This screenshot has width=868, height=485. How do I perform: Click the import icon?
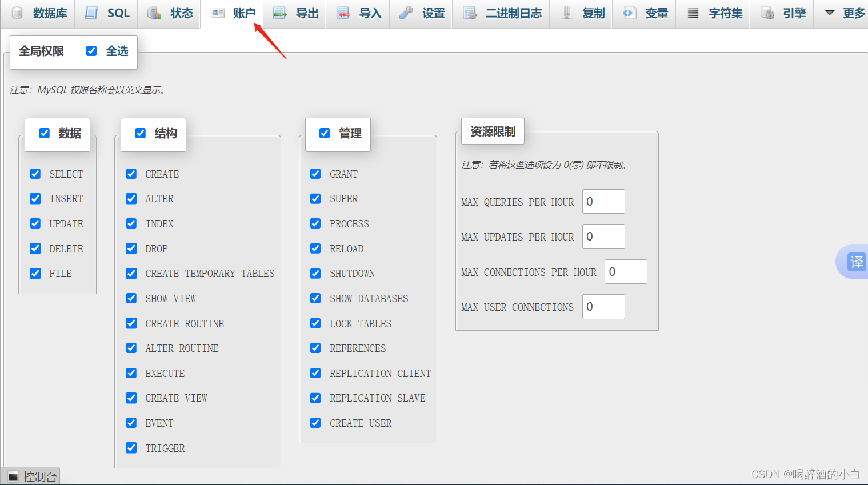click(x=343, y=13)
